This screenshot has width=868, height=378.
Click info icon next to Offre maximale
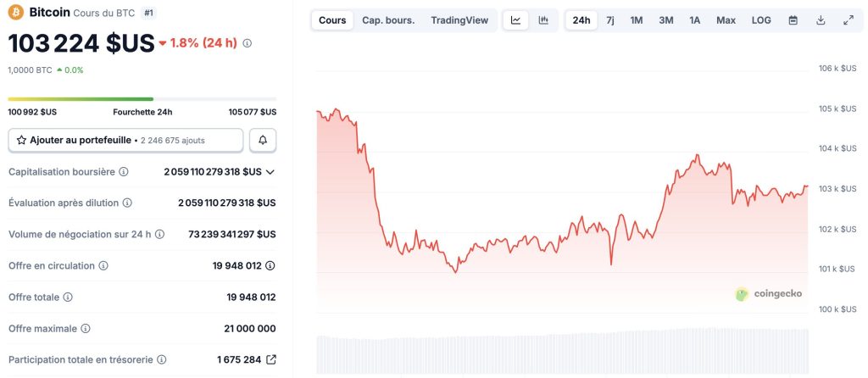click(x=86, y=328)
